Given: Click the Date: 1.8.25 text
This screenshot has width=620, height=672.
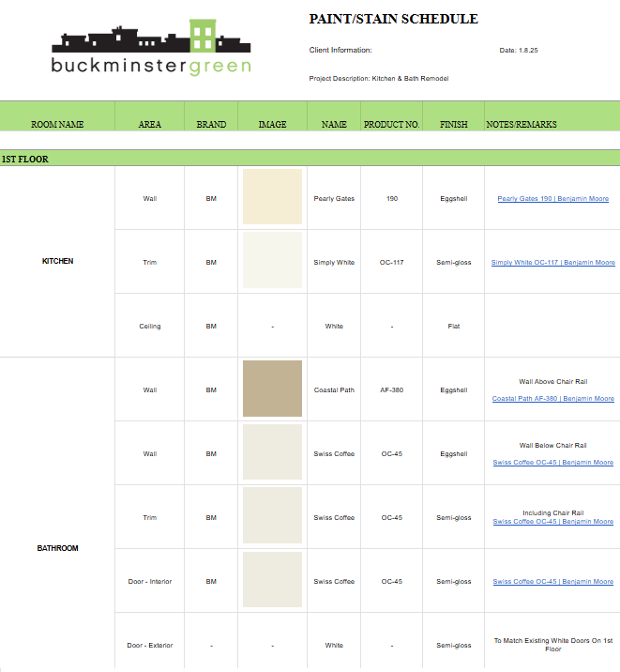Looking at the screenshot, I should (519, 50).
